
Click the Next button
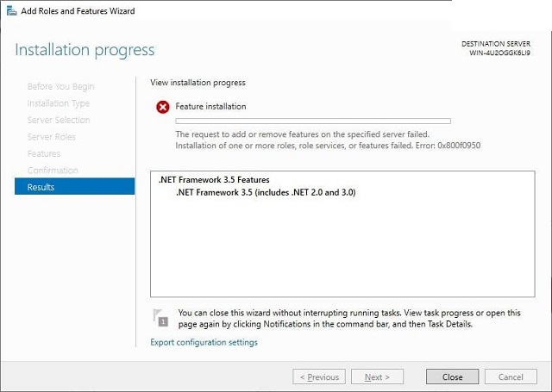click(x=377, y=376)
